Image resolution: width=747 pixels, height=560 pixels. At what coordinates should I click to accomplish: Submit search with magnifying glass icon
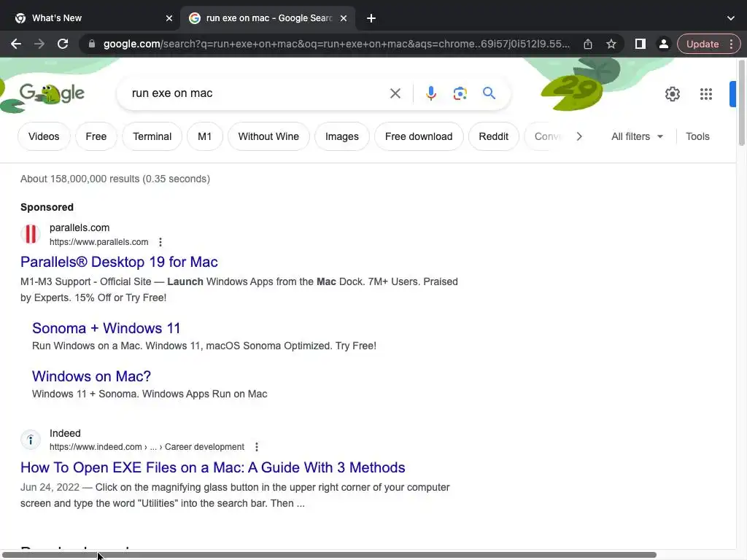tap(489, 93)
